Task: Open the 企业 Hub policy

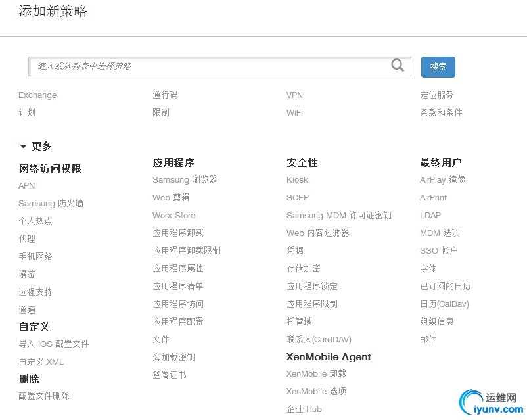Action: [304, 409]
